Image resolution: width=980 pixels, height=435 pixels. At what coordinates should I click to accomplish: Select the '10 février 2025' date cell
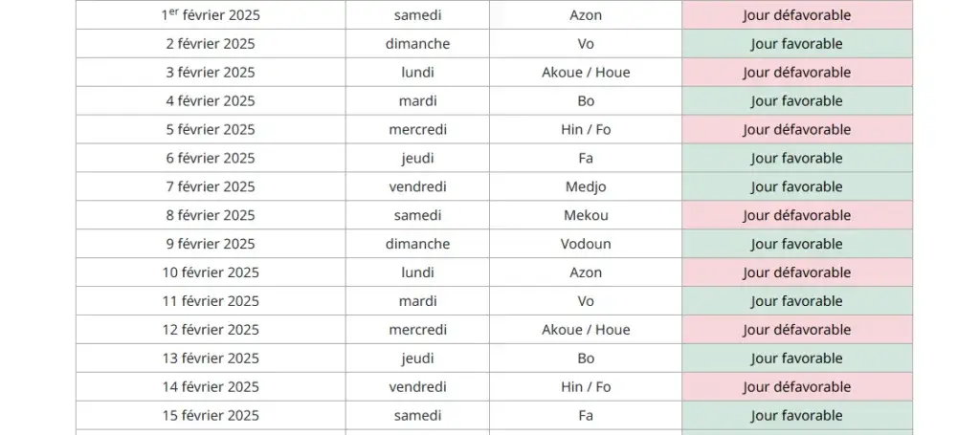tap(211, 273)
